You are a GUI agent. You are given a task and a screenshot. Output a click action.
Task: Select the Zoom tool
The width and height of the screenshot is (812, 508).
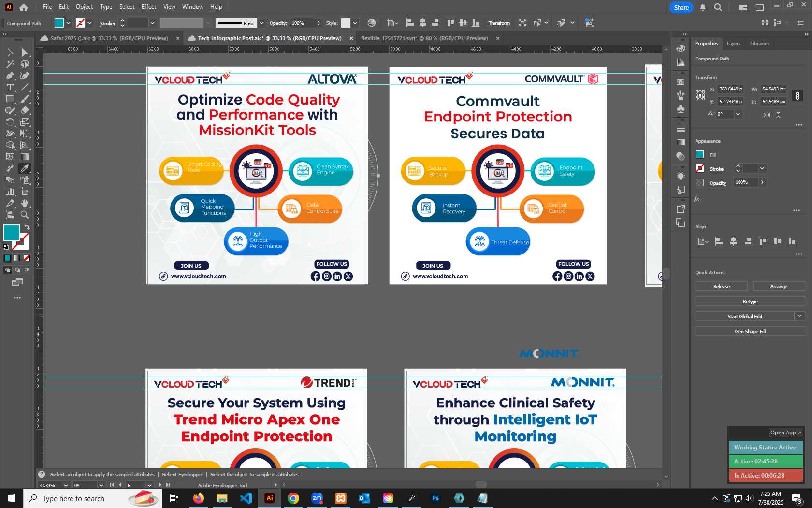tap(25, 215)
